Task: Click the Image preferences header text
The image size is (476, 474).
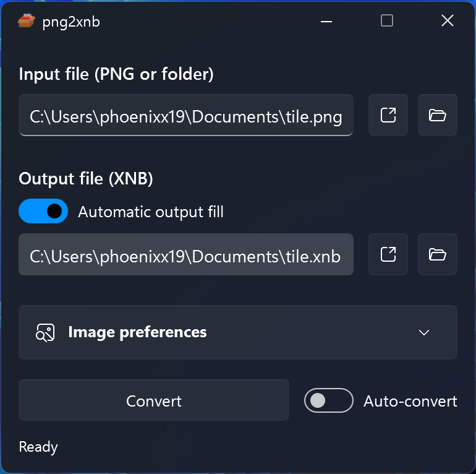Action: pyautogui.click(x=137, y=332)
